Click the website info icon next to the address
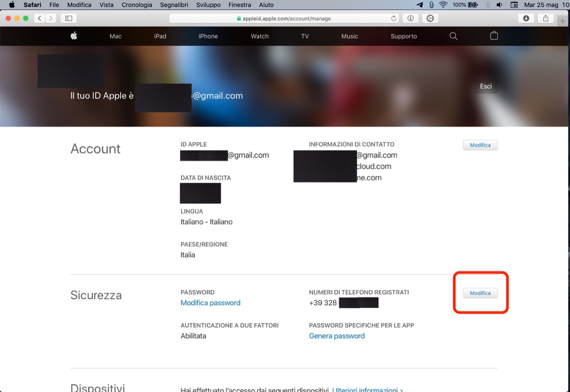This screenshot has height=392, width=570. 410,18
